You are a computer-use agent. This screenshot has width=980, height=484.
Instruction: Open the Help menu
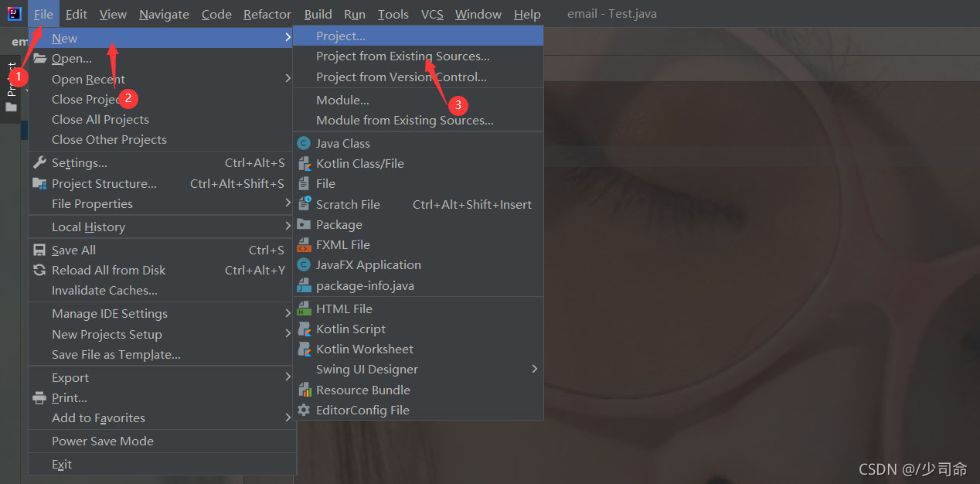click(x=527, y=14)
